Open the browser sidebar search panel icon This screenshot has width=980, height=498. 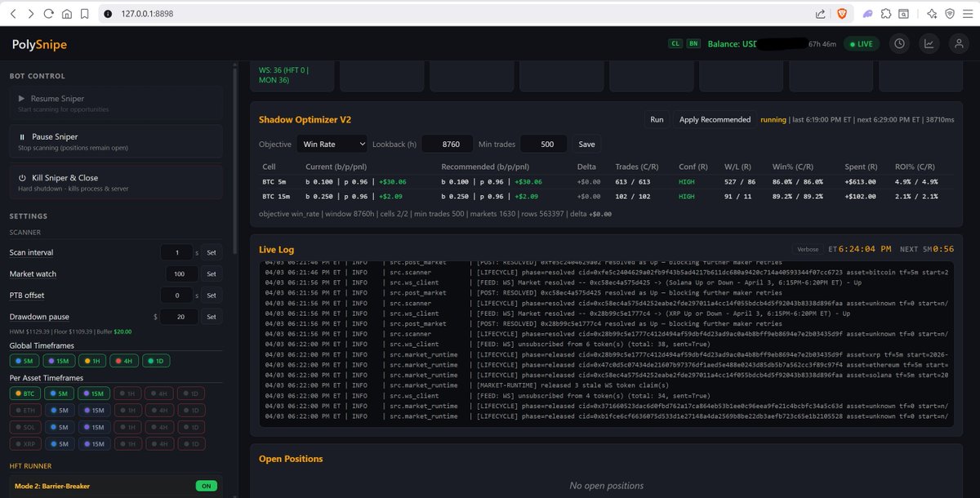coord(904,14)
